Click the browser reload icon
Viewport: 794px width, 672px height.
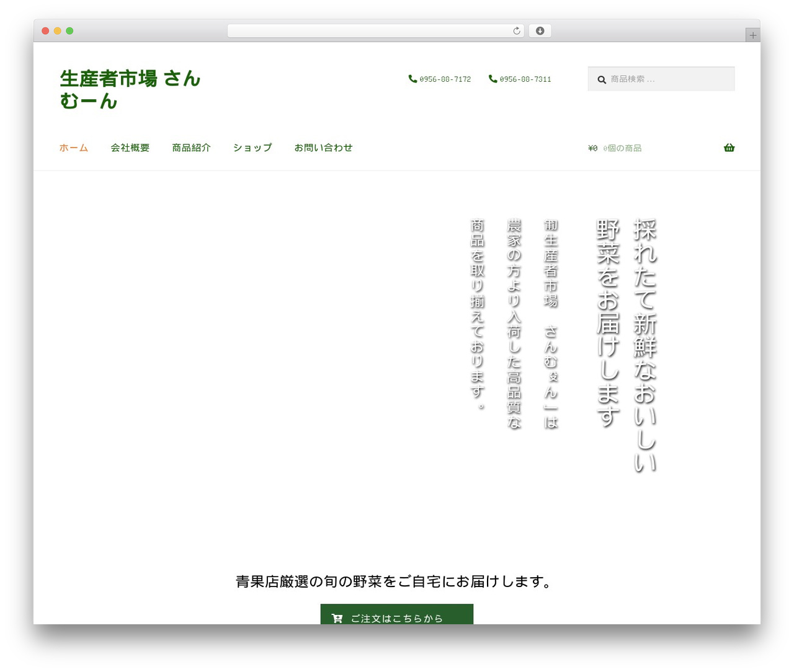pyautogui.click(x=516, y=31)
